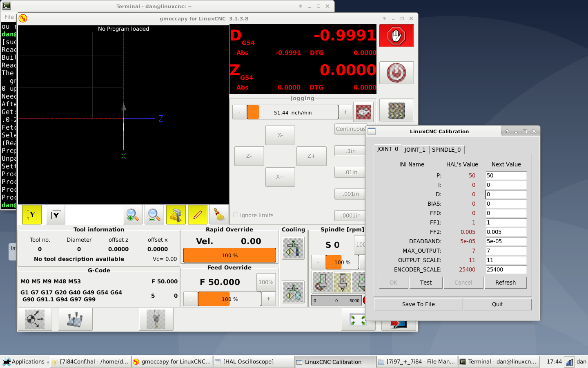Click the rabbit rapid jog speed icon
The image size is (588, 368).
point(363,112)
